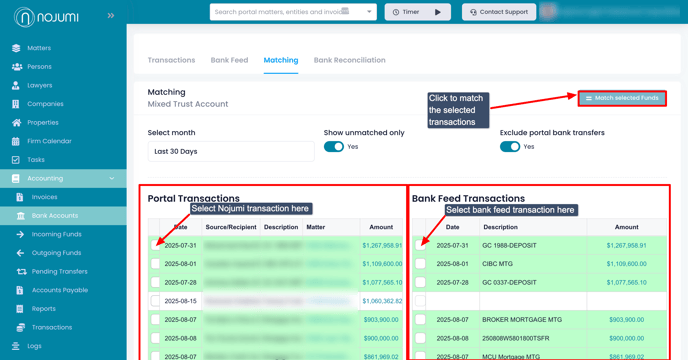Click the blurred user avatar
The image size is (688, 360).
[548, 12]
